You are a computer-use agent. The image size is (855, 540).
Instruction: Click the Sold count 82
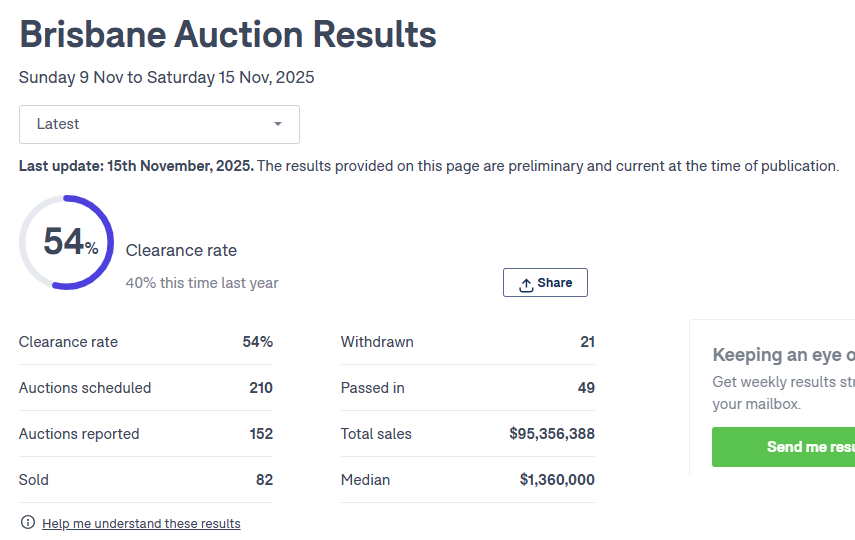(x=264, y=480)
